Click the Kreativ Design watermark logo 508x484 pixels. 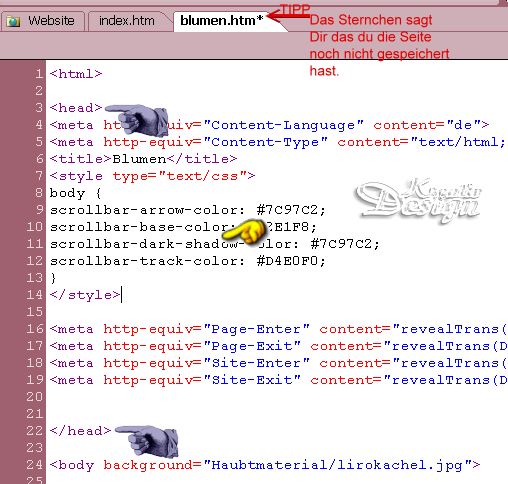419,201
